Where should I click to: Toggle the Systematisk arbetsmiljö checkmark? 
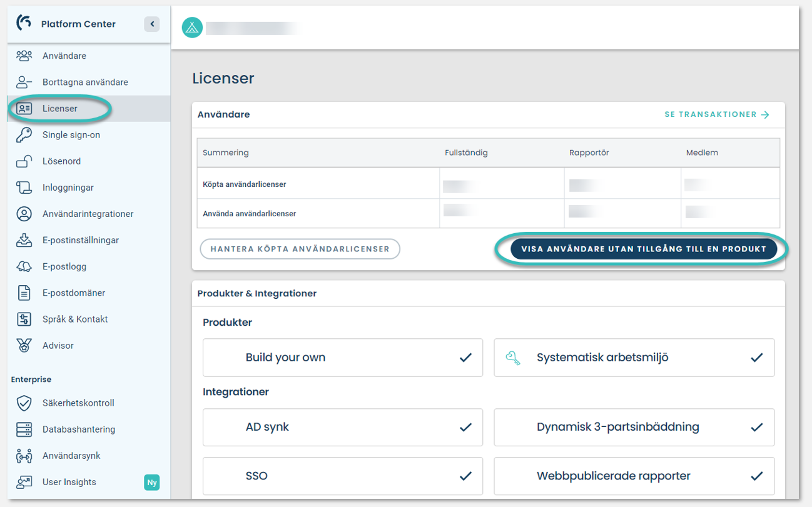point(757,358)
